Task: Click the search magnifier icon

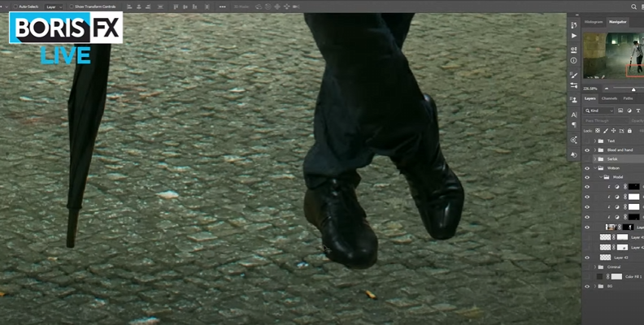Action: pyautogui.click(x=633, y=6)
